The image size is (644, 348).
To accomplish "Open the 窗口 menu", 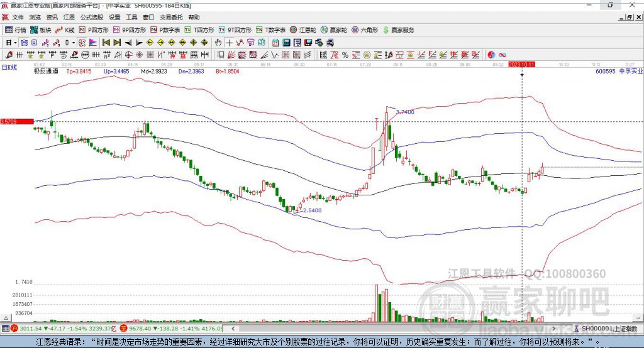I will click(148, 17).
